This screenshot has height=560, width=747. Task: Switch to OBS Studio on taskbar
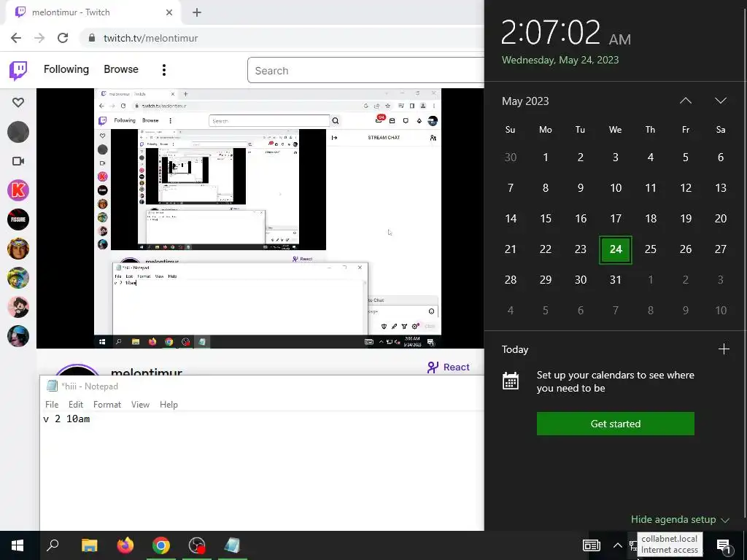click(x=197, y=545)
